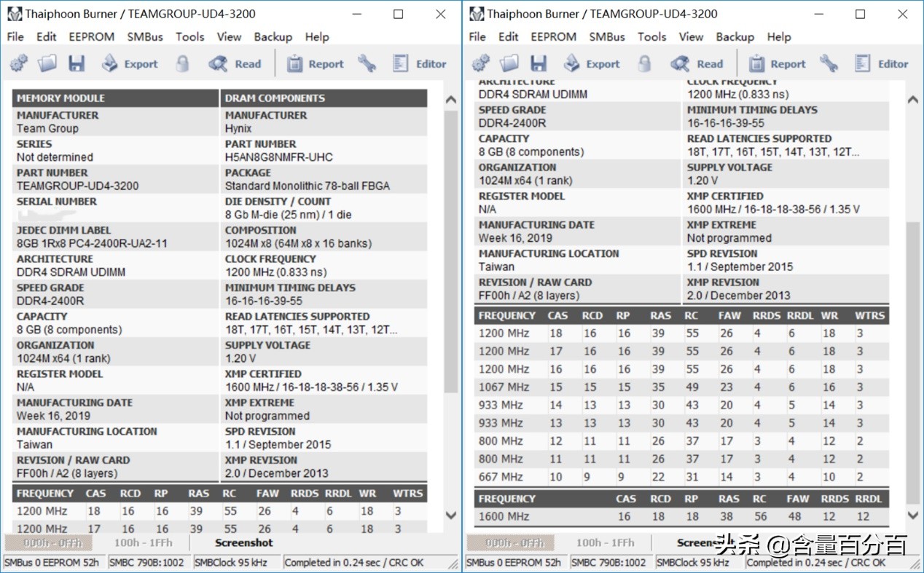Open the SMBus menu in right window
The height and width of the screenshot is (573, 924).
coord(607,36)
